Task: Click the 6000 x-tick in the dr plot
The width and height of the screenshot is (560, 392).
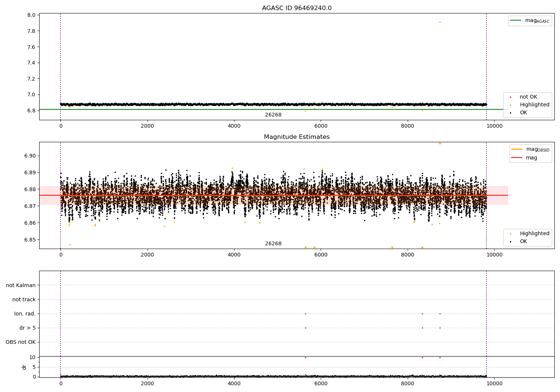Action: point(321,383)
